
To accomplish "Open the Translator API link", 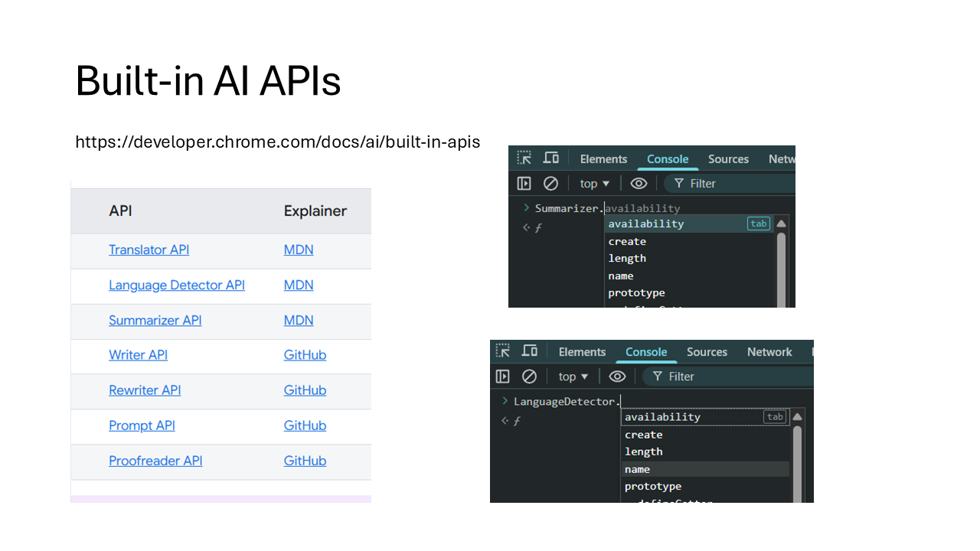I will point(149,250).
